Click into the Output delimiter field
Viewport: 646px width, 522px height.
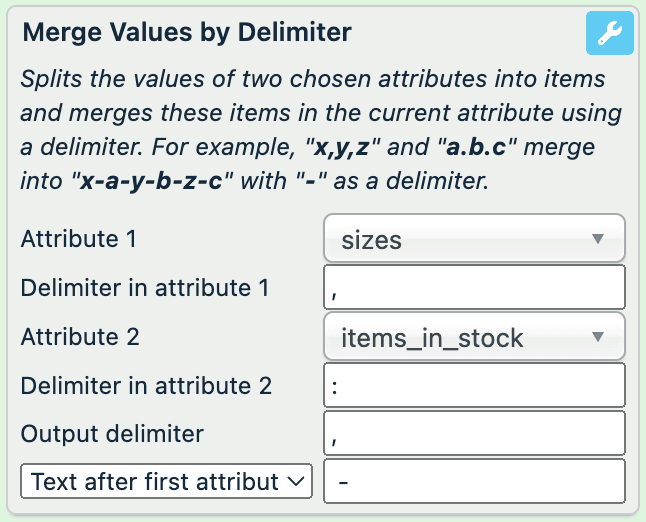pyautogui.click(x=475, y=434)
